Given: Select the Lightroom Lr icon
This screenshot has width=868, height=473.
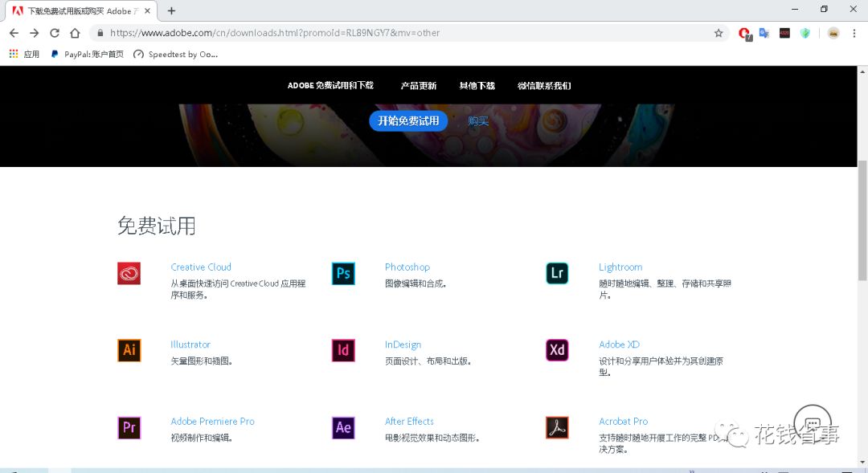Looking at the screenshot, I should click(557, 274).
